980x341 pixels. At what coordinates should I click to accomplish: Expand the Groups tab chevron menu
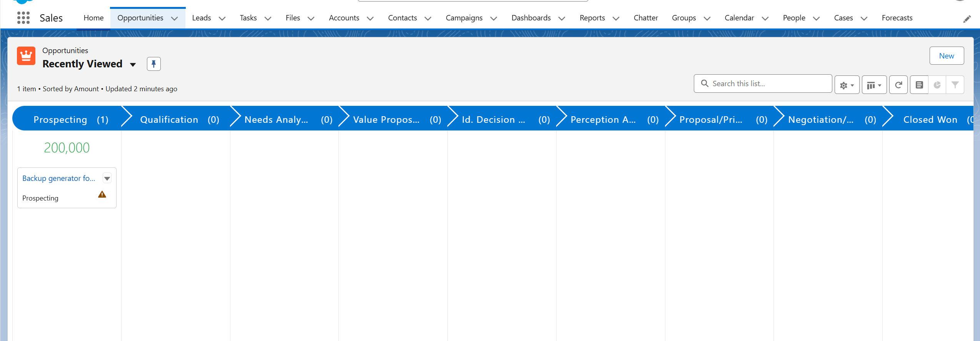point(707,18)
